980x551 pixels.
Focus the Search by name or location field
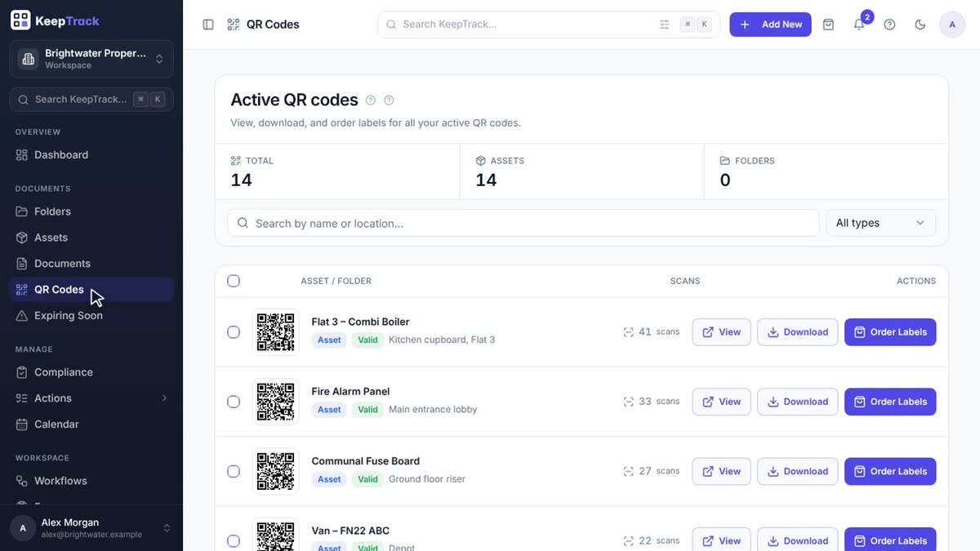click(x=523, y=223)
